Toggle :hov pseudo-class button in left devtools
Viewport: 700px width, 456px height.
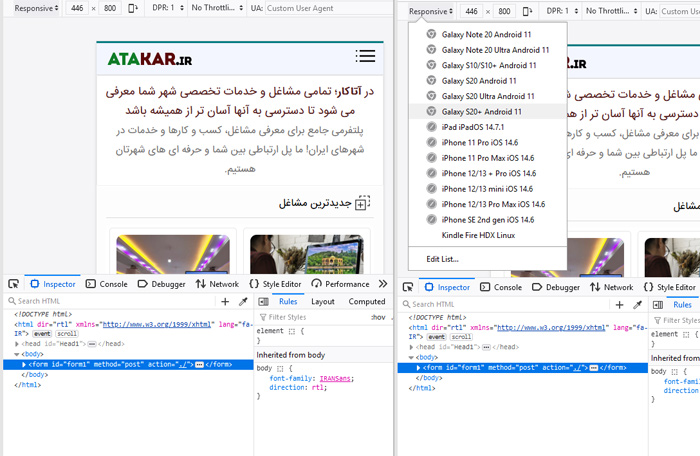[378, 317]
